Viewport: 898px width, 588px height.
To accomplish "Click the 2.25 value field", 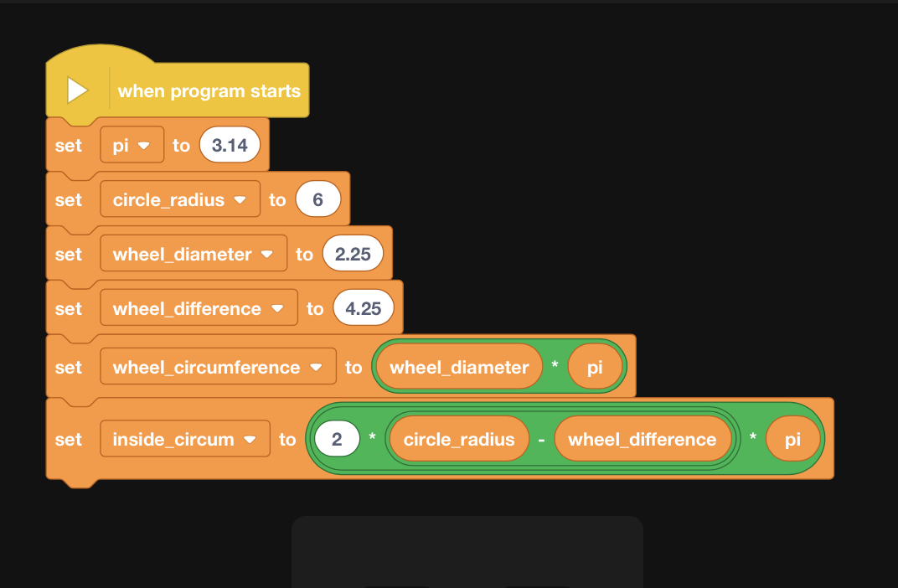I will click(x=353, y=254).
